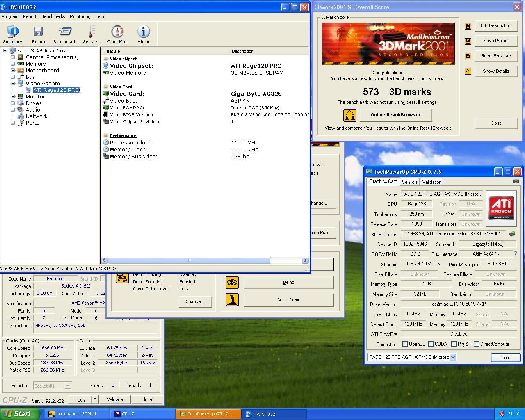Check the PhysX checkbox
525x420 pixels.
(454, 344)
